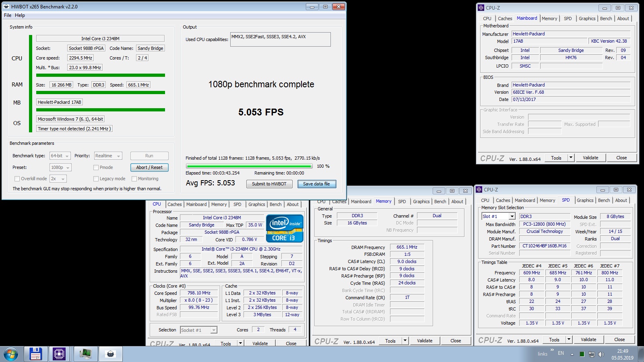Image resolution: width=644 pixels, height=362 pixels.
Task: Click the DRAM Frequency 665.1 MHz value
Action: 407,247
